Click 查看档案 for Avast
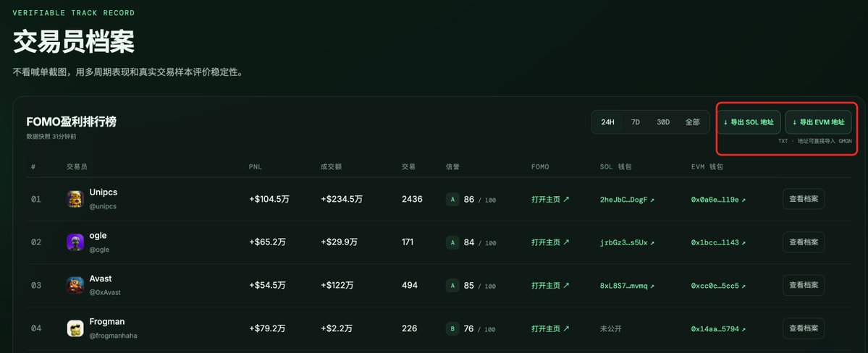The image size is (868, 353). 804,286
